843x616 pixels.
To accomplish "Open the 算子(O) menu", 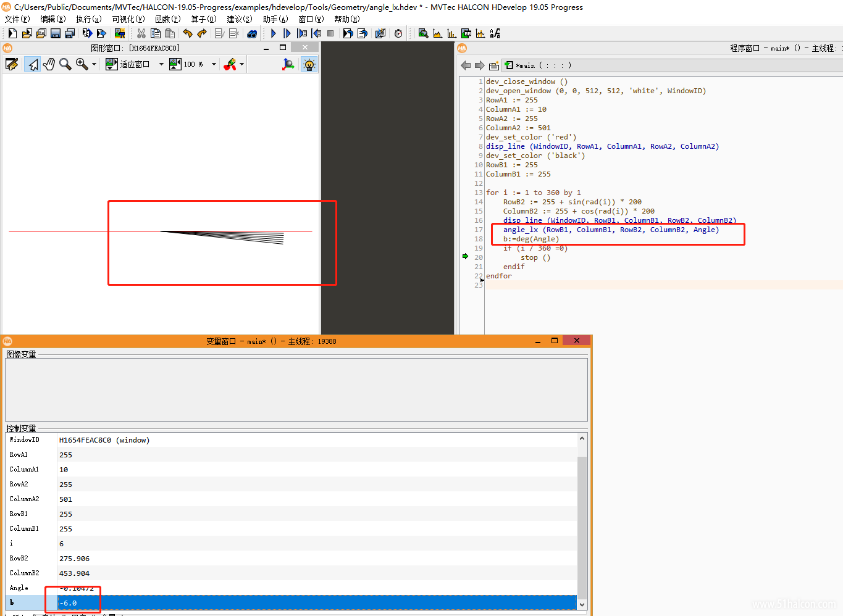I will (204, 19).
